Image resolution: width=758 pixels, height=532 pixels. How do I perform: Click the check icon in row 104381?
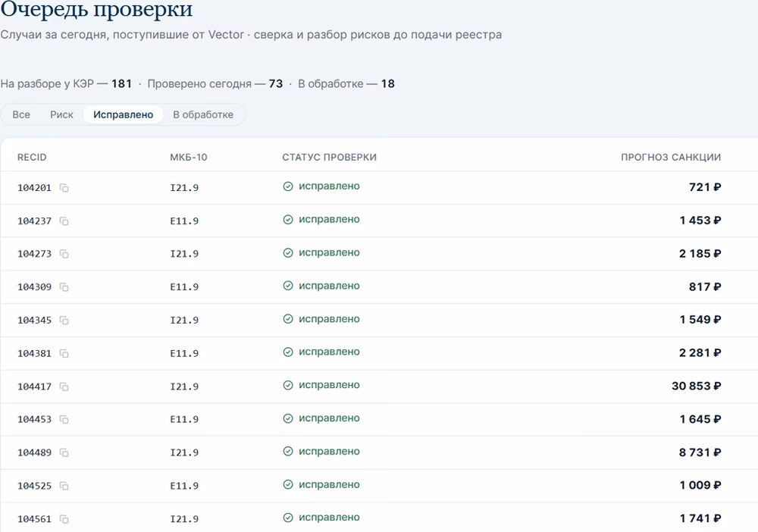(288, 352)
